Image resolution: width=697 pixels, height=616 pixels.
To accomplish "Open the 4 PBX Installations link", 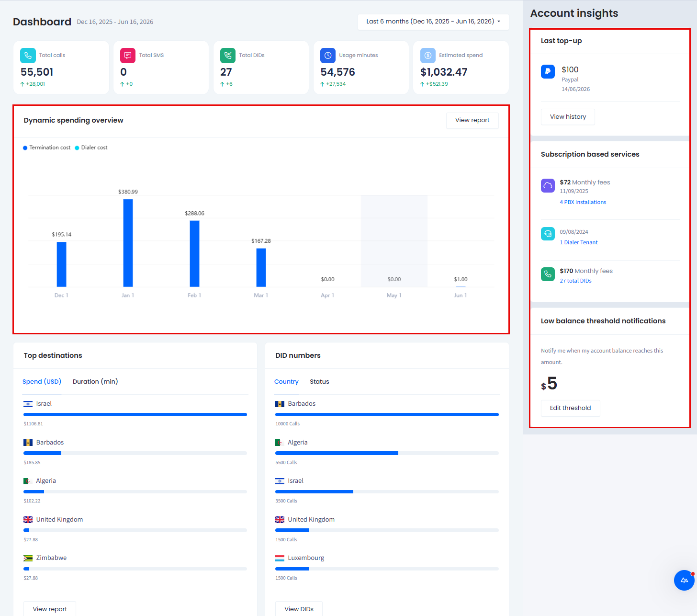I will tap(583, 202).
